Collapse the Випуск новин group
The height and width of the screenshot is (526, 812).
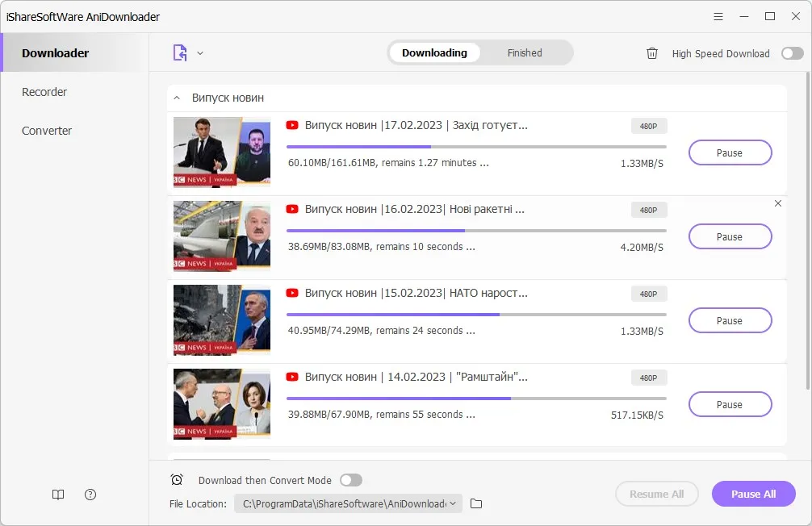177,98
